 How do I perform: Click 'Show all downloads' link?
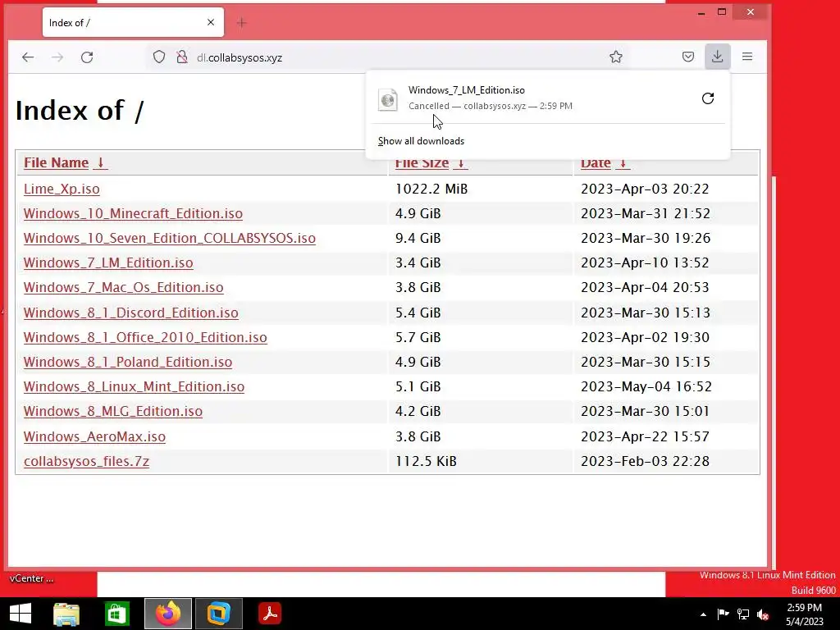click(421, 141)
